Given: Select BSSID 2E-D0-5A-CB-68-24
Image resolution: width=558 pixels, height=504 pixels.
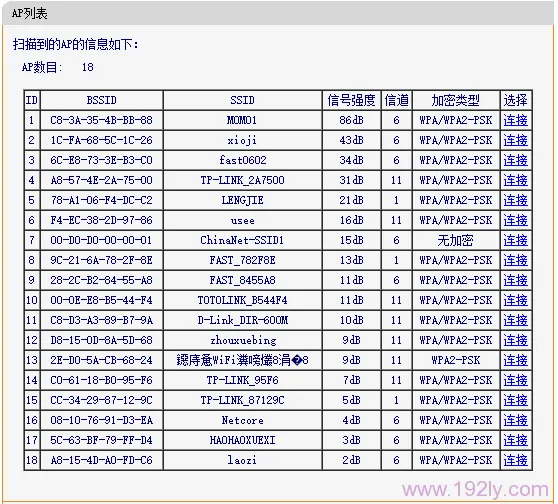Looking at the screenshot, I should pyautogui.click(x=101, y=360).
